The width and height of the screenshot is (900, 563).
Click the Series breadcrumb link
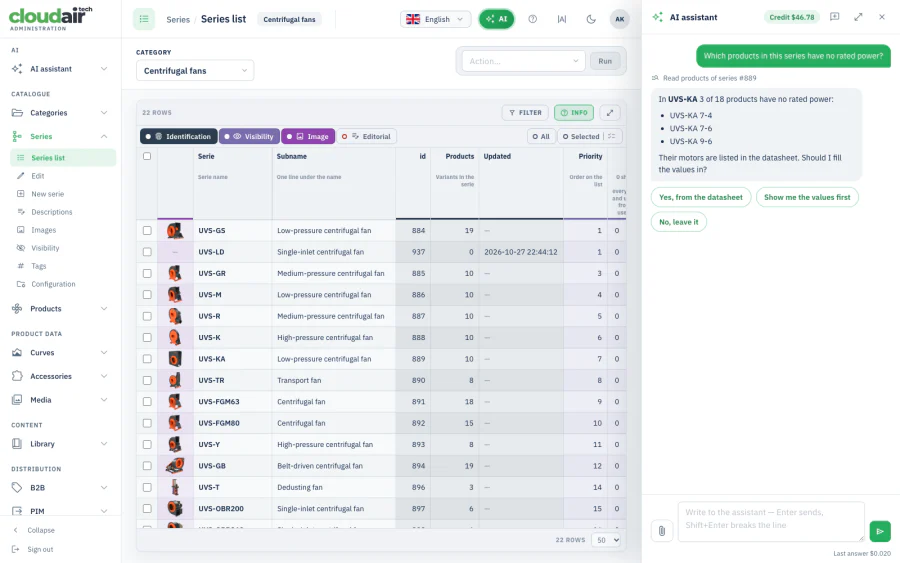(178, 20)
